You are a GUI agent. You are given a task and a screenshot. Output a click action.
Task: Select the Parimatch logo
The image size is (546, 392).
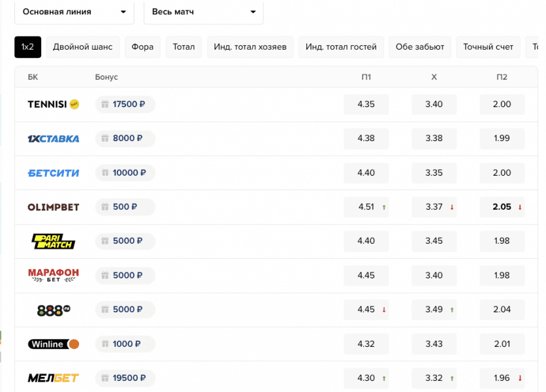pyautogui.click(x=53, y=241)
